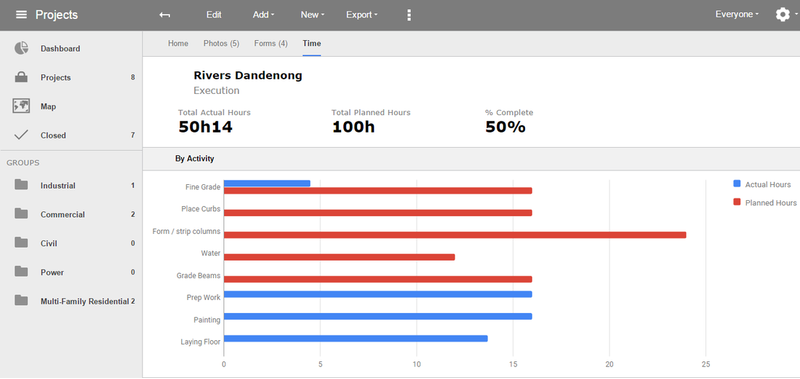Click the Edit button in toolbar

tap(214, 15)
